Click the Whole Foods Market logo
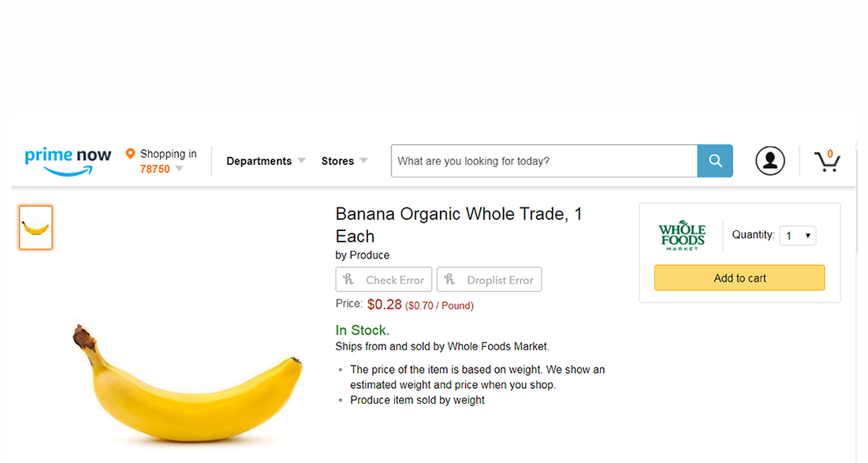Image resolution: width=868 pixels, height=463 pixels. (x=681, y=234)
